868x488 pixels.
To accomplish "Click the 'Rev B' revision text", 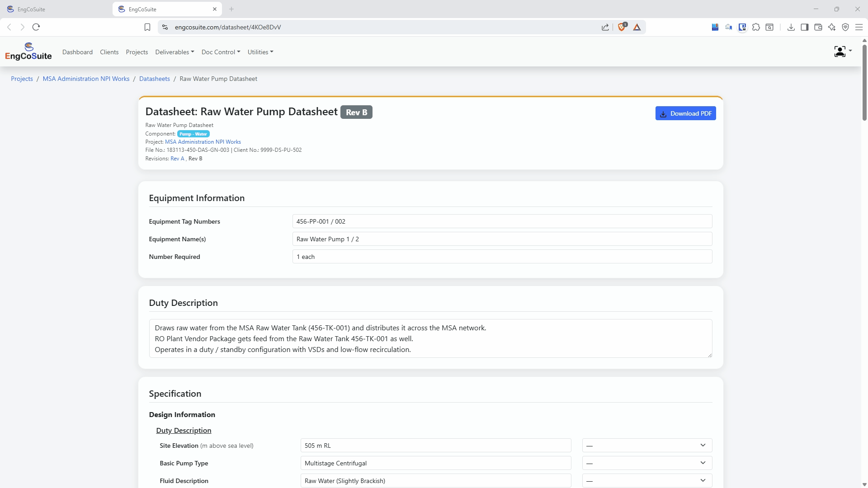I will point(195,159).
